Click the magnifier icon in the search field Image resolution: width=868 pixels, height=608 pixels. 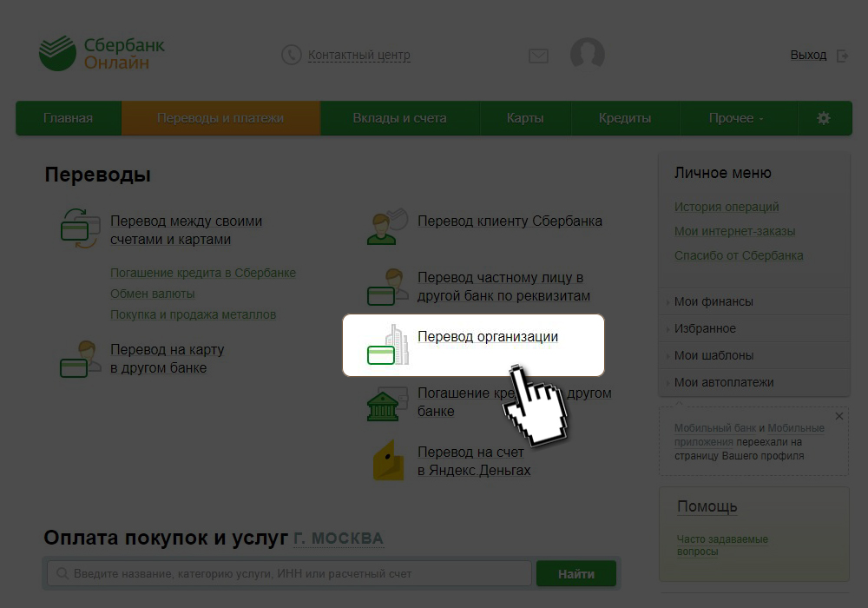click(x=62, y=573)
